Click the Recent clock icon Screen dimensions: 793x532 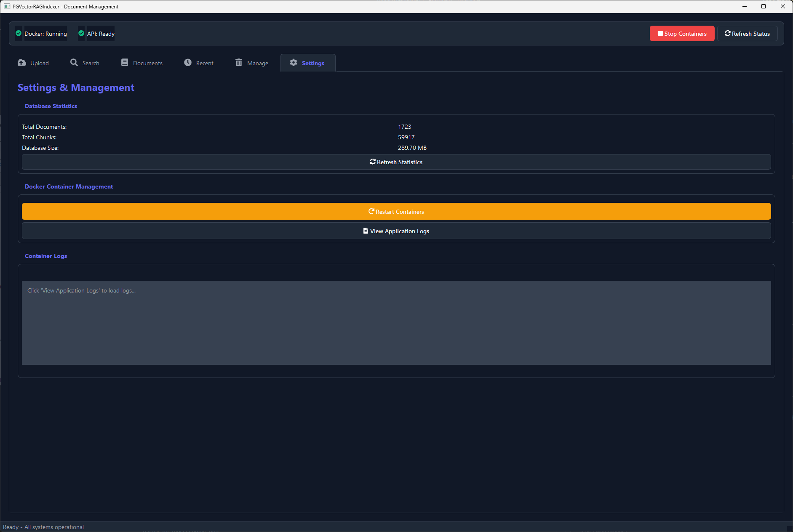pyautogui.click(x=188, y=62)
